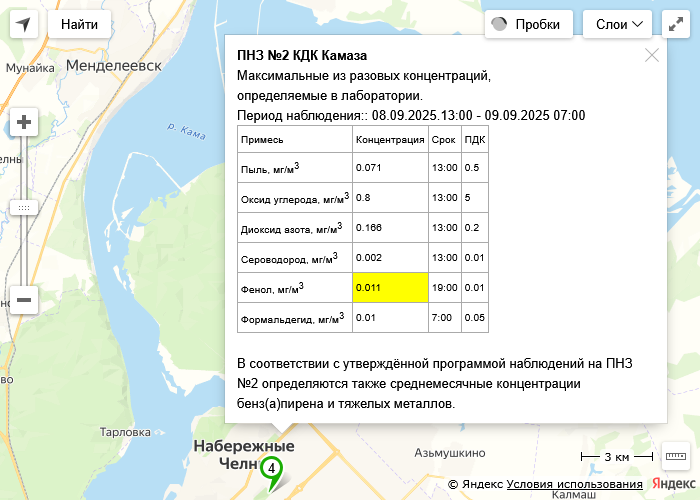
Task: Open the Условия использования link
Action: click(574, 484)
